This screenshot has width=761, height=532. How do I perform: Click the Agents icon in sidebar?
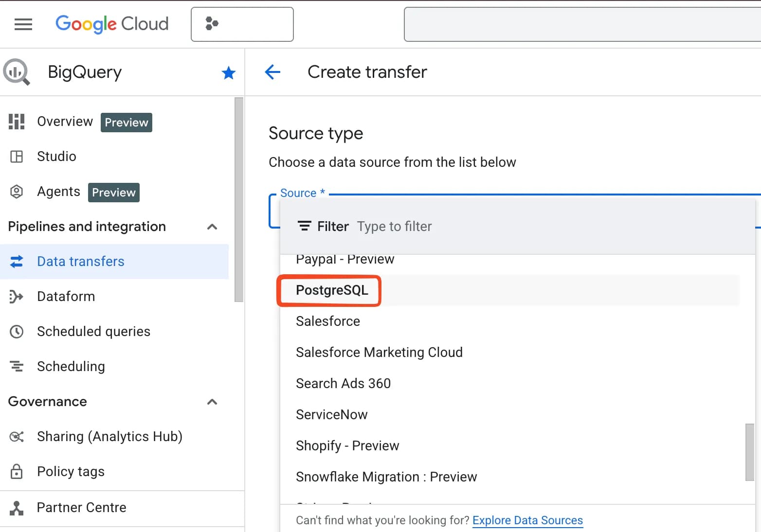(16, 192)
